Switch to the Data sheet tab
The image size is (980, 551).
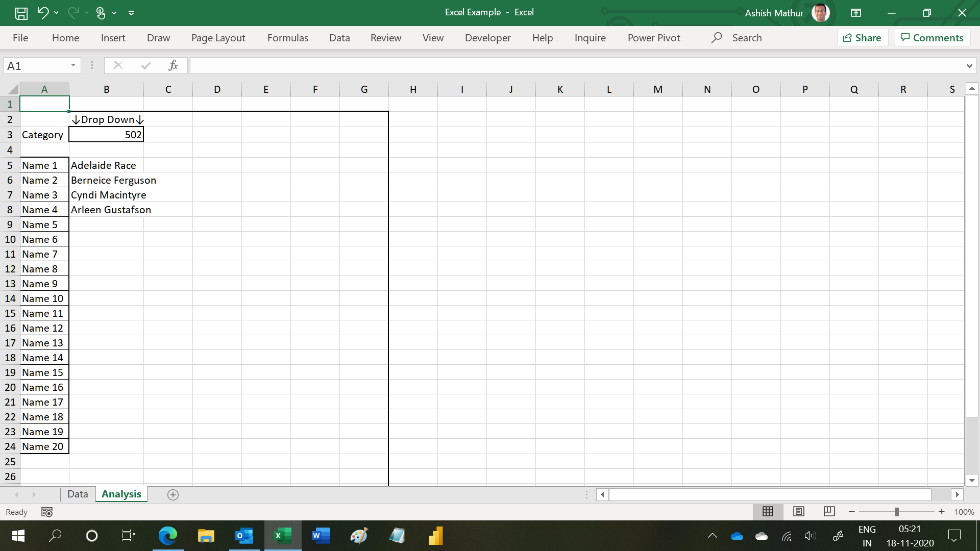pyautogui.click(x=78, y=494)
